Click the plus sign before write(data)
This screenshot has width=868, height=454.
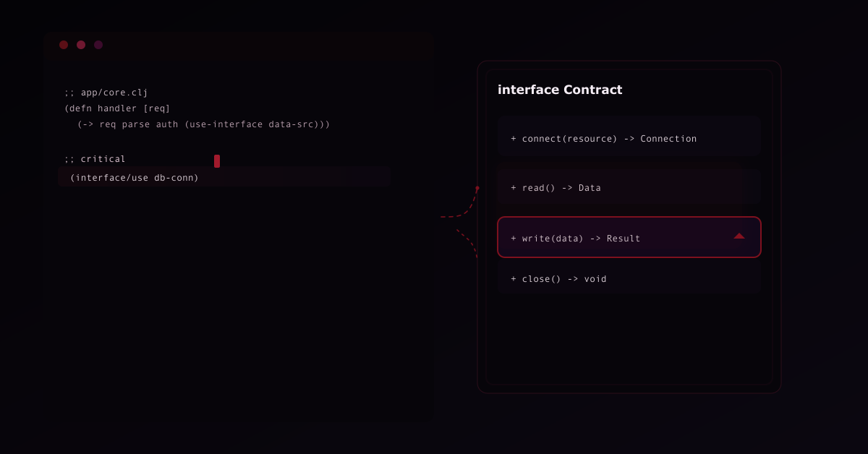pyautogui.click(x=514, y=239)
